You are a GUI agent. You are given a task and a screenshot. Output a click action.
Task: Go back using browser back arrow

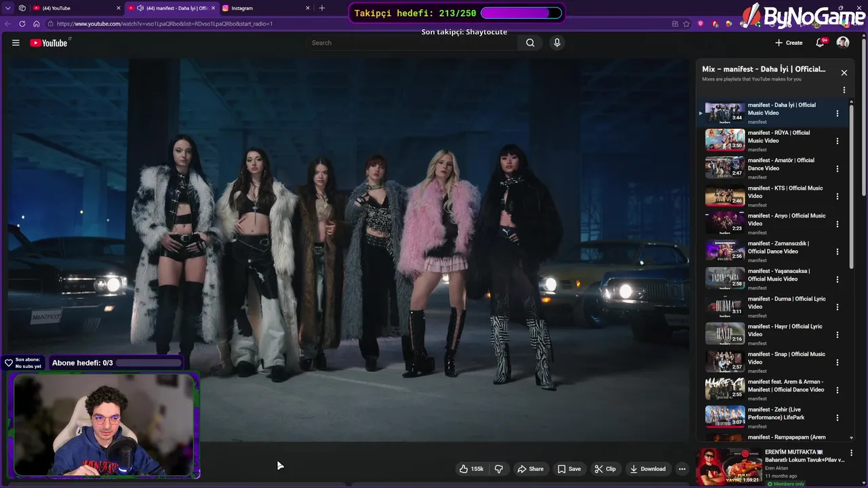click(8, 24)
